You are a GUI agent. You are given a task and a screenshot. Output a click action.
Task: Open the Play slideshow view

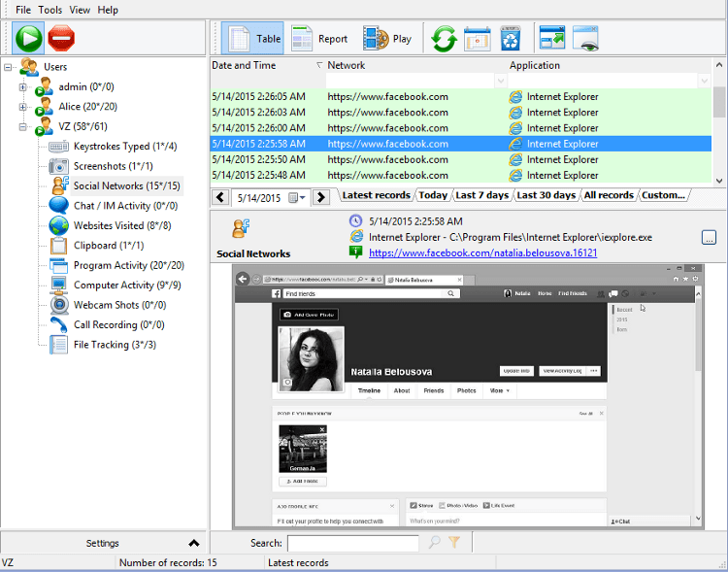pos(387,39)
